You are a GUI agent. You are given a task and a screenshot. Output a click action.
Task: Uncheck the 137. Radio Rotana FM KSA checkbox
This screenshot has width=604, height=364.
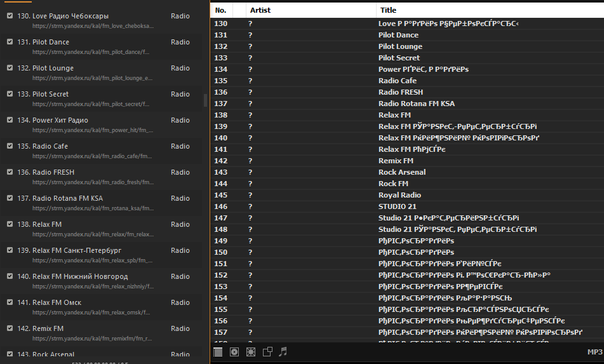pyautogui.click(x=10, y=198)
